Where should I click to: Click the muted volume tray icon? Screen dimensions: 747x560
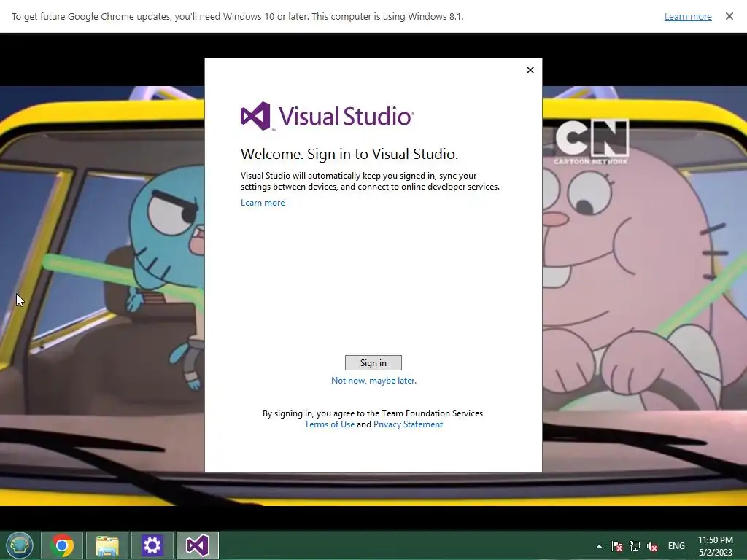652,546
